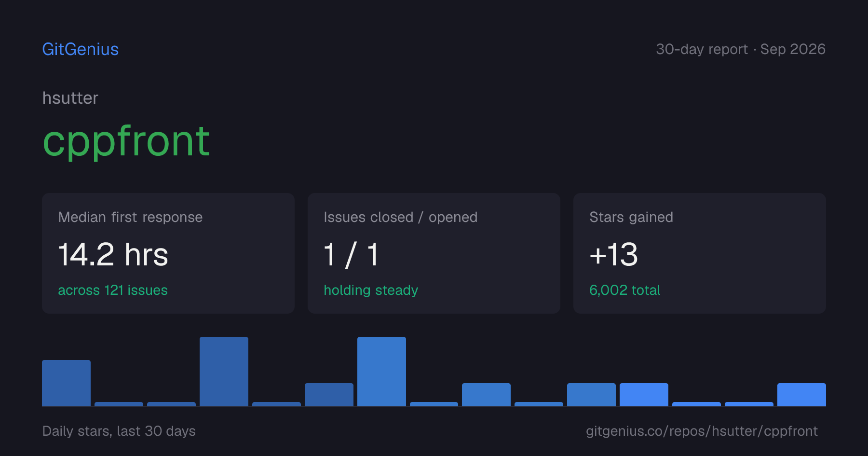Open gitgenius.co/repos/hsutter/cppfront URL
This screenshot has height=456, width=868.
click(x=702, y=431)
